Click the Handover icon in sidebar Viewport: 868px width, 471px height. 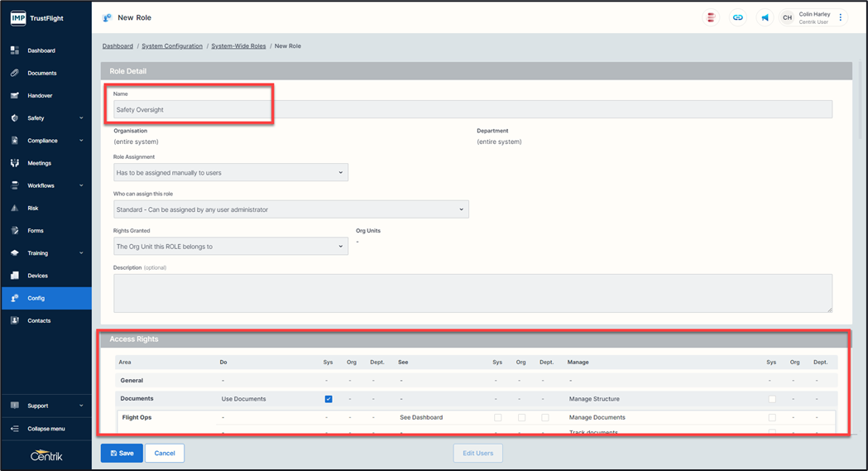(x=15, y=96)
